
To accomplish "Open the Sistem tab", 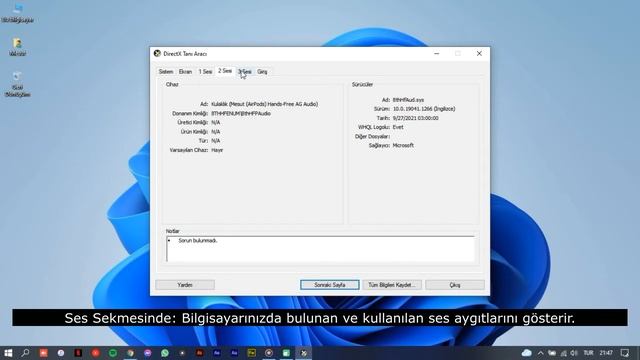I will coord(166,71).
